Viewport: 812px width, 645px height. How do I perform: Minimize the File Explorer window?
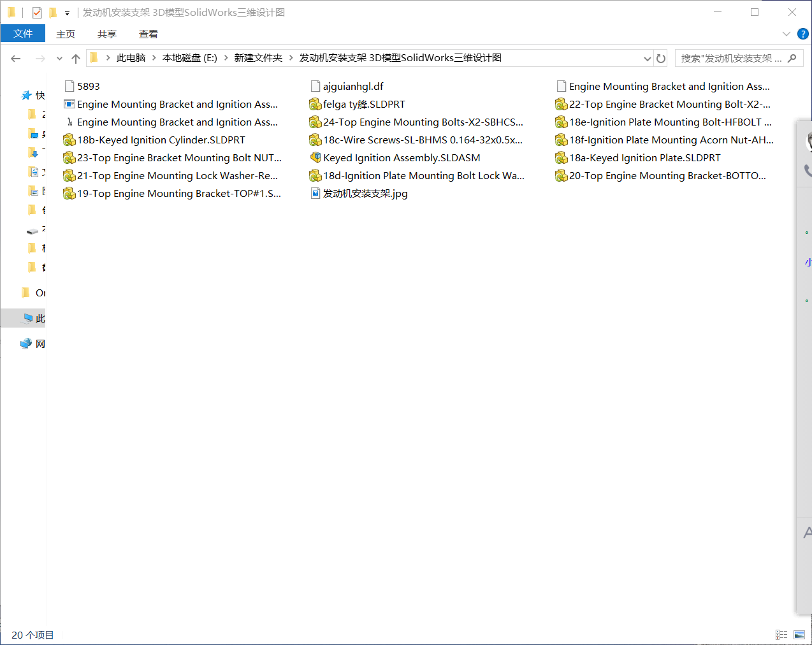718,12
